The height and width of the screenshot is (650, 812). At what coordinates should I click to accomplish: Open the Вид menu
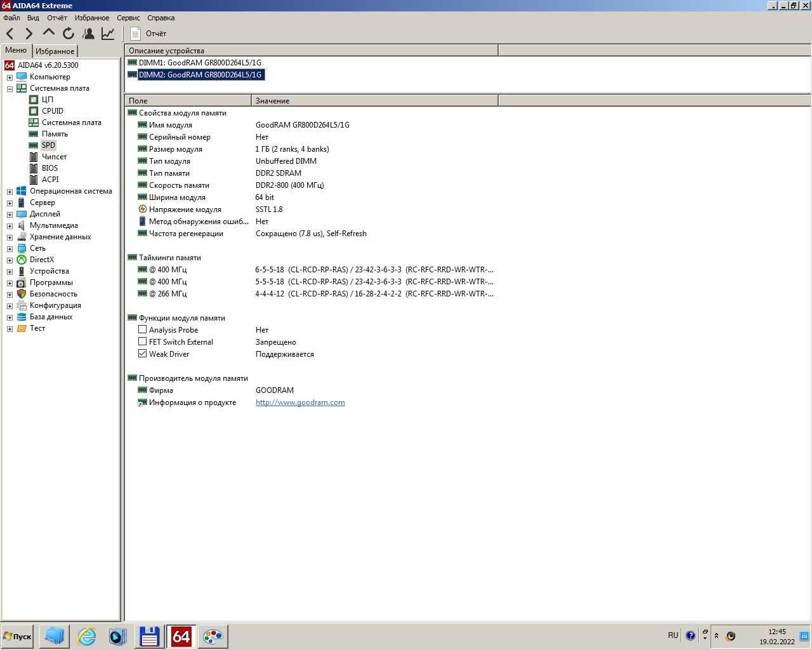[x=33, y=18]
